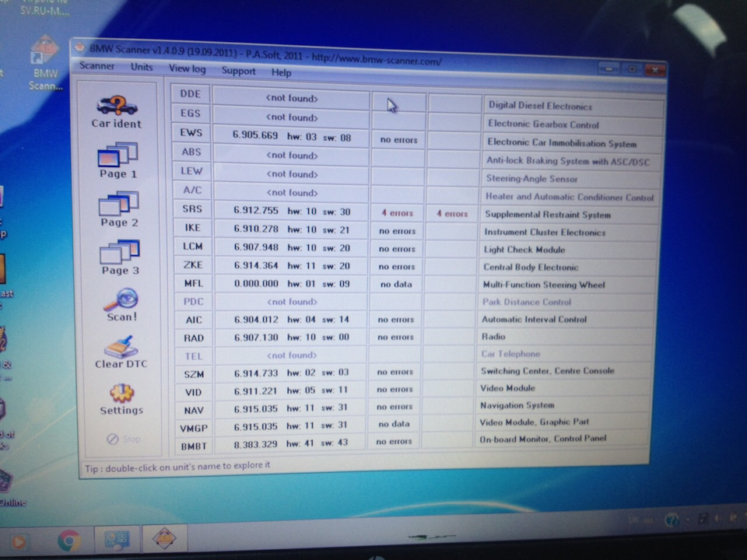Click the EWS 'no errors' status
The width and height of the screenshot is (747, 560).
pyautogui.click(x=398, y=139)
